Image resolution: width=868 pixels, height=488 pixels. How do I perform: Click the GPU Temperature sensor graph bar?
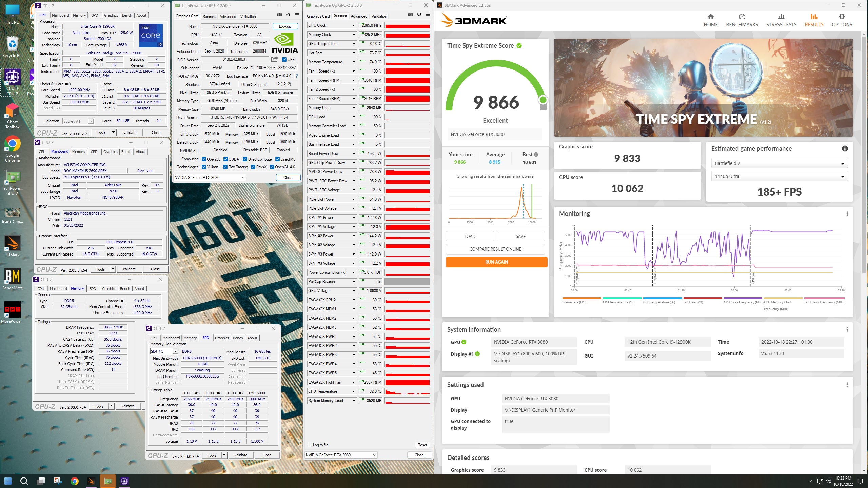click(407, 44)
